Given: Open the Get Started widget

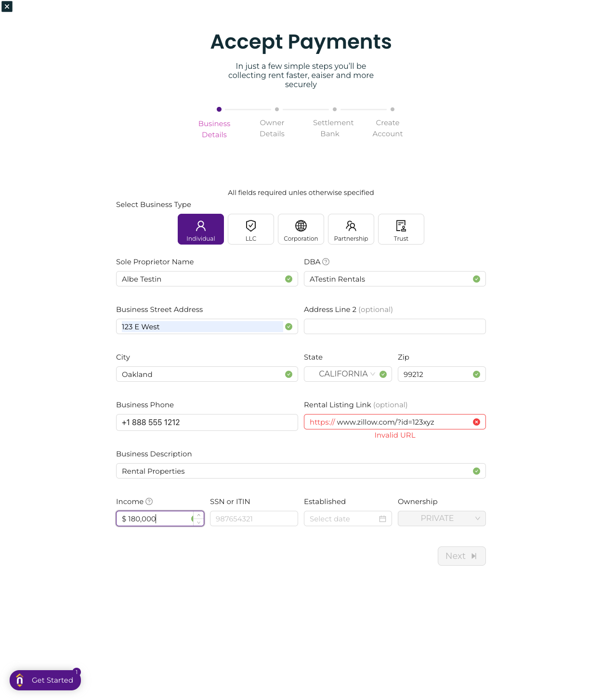Looking at the screenshot, I should click(x=45, y=680).
